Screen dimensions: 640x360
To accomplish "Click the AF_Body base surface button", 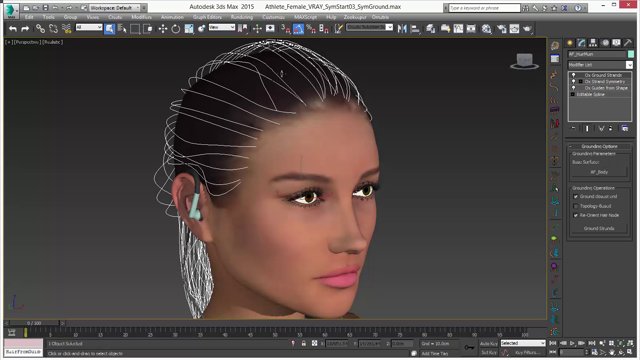I will click(599, 172).
